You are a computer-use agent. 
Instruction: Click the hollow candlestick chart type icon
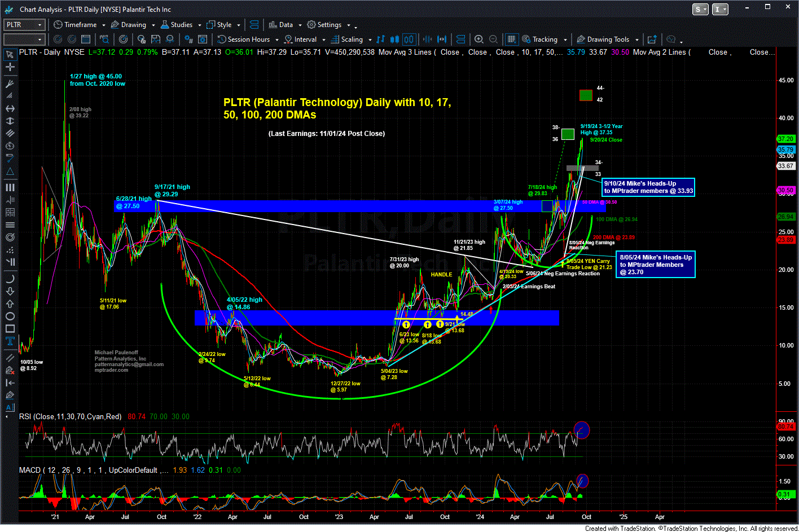409,39
